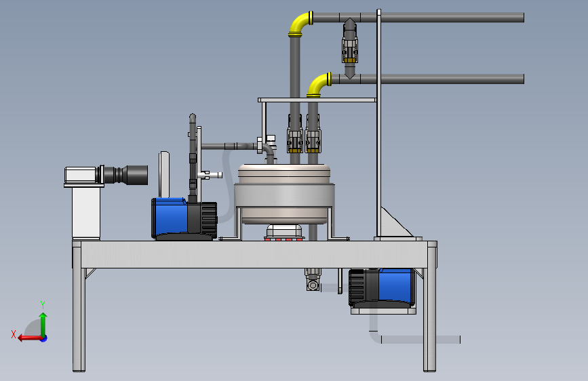Select the white pedestal under the camera unit
The height and width of the screenshot is (381, 588).
(86, 213)
